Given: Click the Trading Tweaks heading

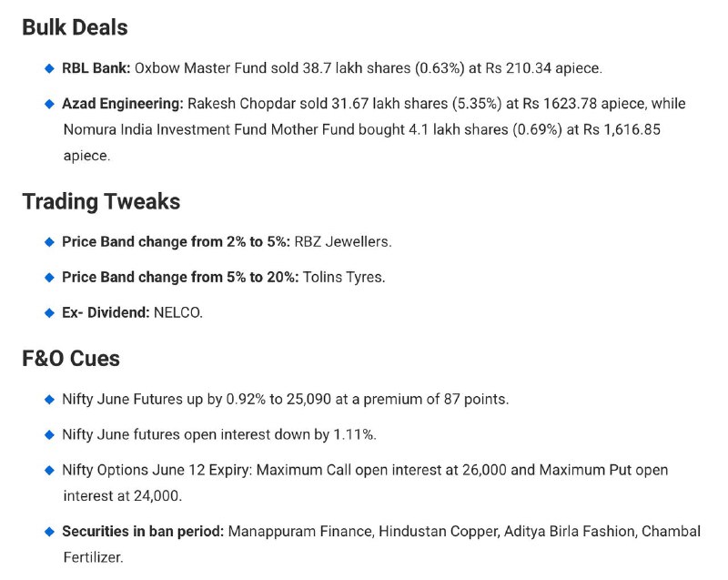Looking at the screenshot, I should coord(101,201).
